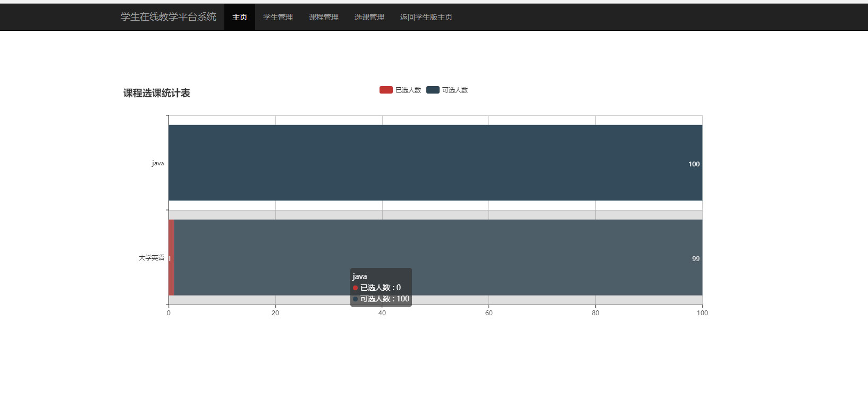Toggle the red 已选人数 legend swatch
Viewport: 868px width, 404px height.
[386, 90]
